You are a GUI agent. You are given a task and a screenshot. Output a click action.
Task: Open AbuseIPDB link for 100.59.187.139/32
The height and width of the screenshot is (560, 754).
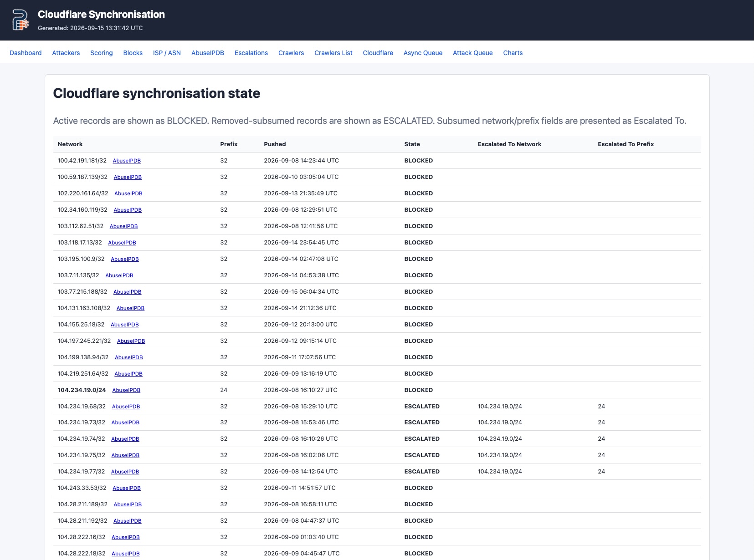128,177
